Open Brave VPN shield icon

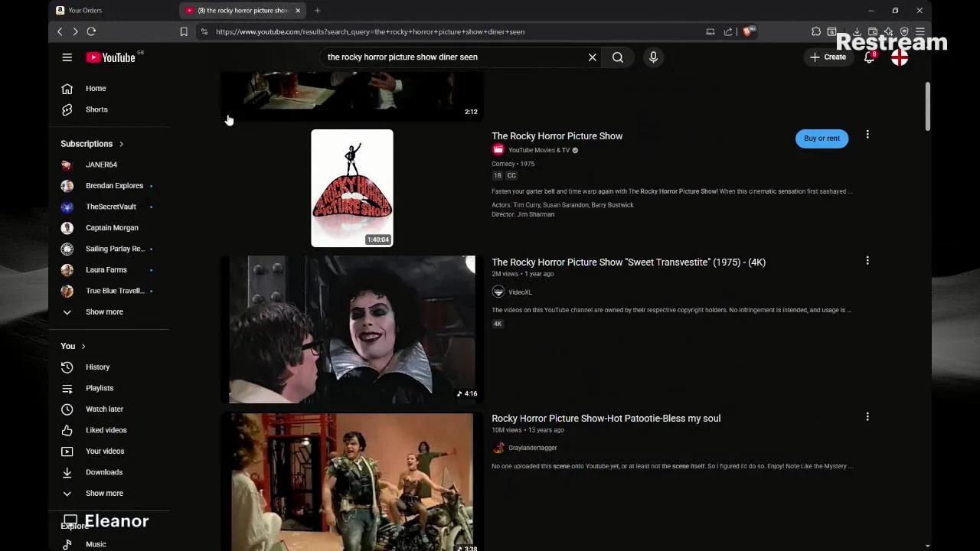[x=904, y=31]
